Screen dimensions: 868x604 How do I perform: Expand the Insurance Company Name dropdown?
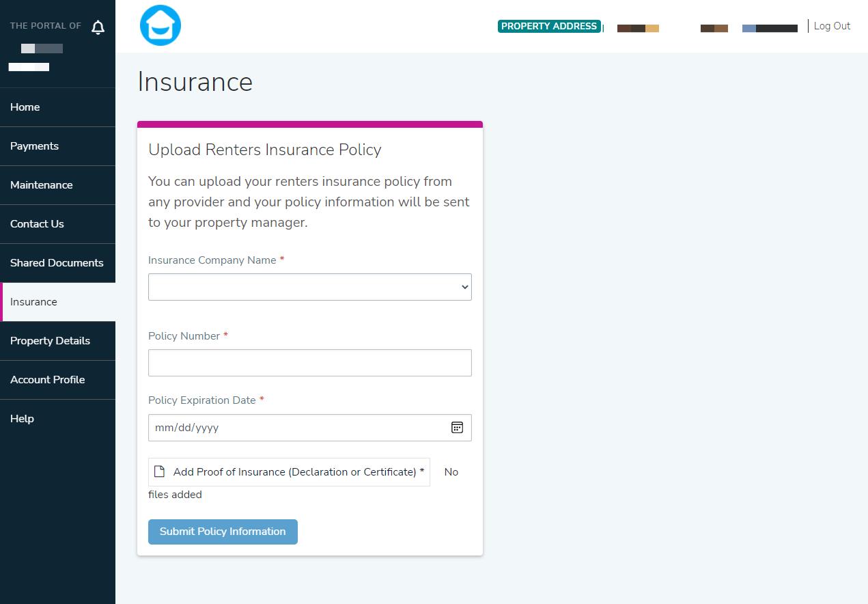tap(309, 287)
